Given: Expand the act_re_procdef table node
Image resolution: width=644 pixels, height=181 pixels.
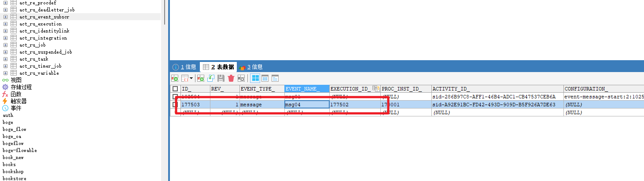Looking at the screenshot, I should coord(5,3).
